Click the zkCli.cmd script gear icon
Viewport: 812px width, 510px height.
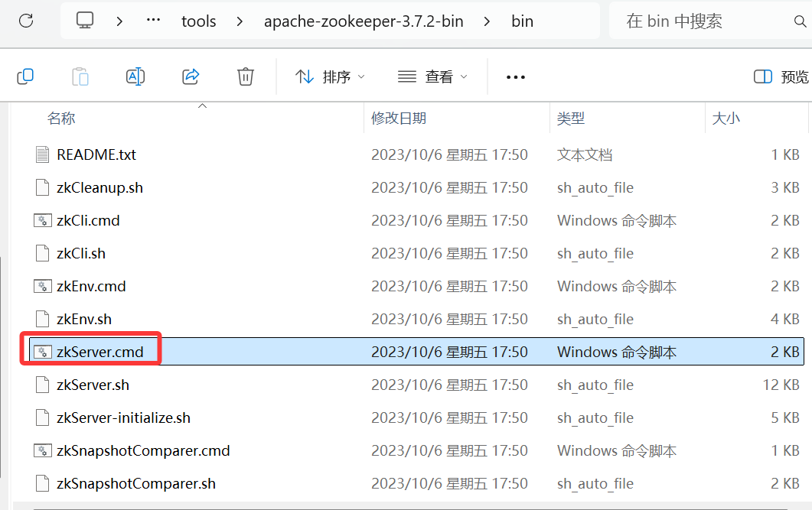point(42,221)
